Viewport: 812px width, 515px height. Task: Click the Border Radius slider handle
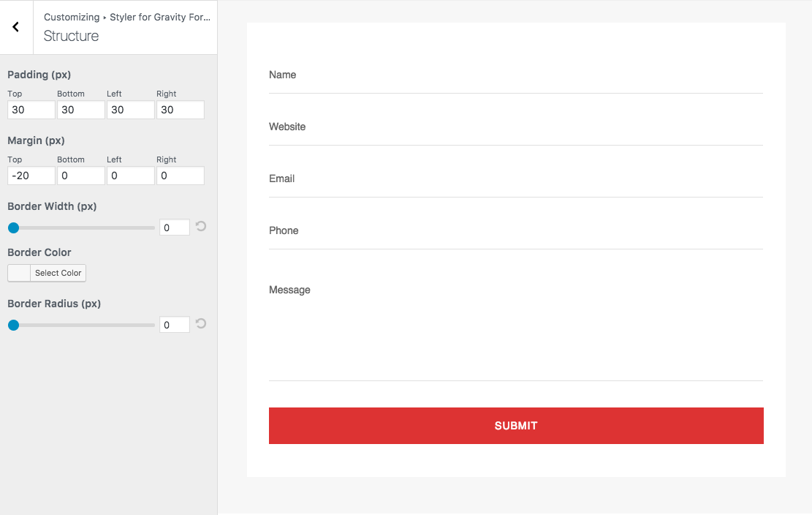tap(13, 325)
